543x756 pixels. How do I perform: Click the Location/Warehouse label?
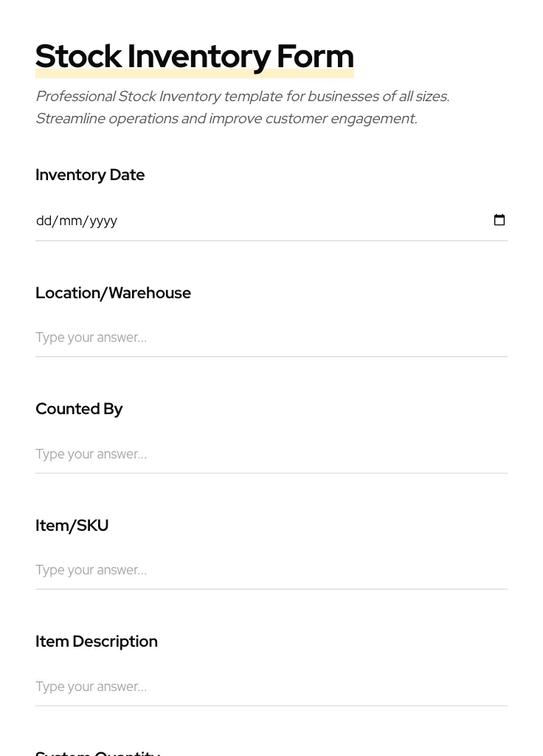click(113, 293)
